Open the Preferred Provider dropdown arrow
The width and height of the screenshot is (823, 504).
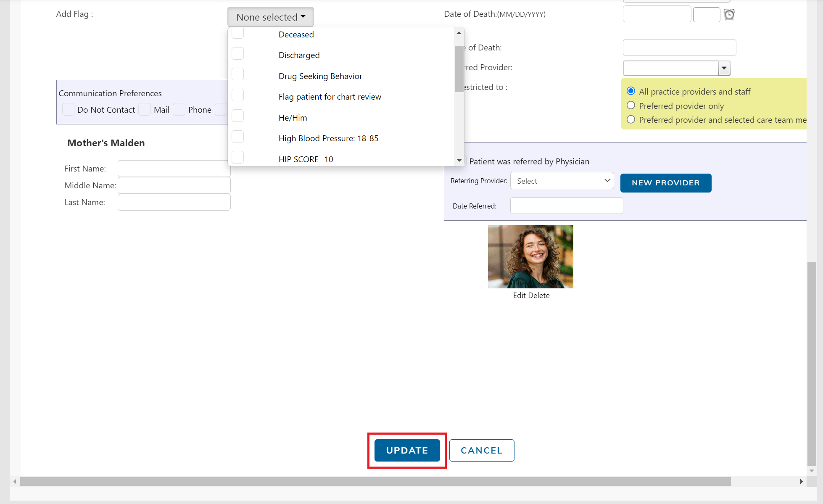(x=724, y=68)
